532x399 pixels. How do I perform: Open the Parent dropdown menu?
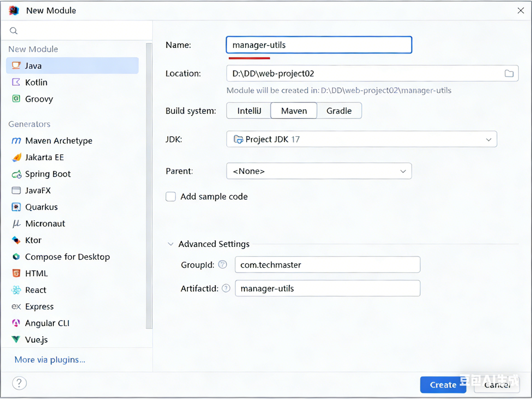[x=403, y=171]
